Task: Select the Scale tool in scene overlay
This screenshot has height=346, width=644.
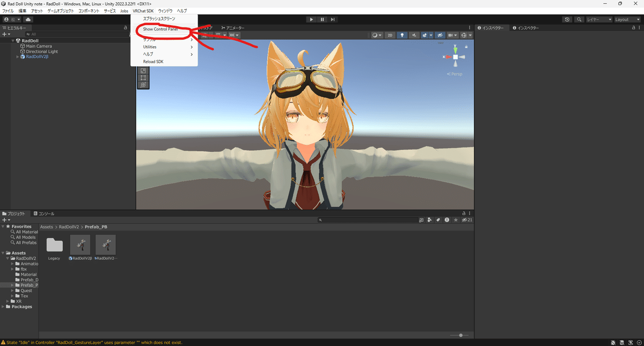Action: point(143,71)
